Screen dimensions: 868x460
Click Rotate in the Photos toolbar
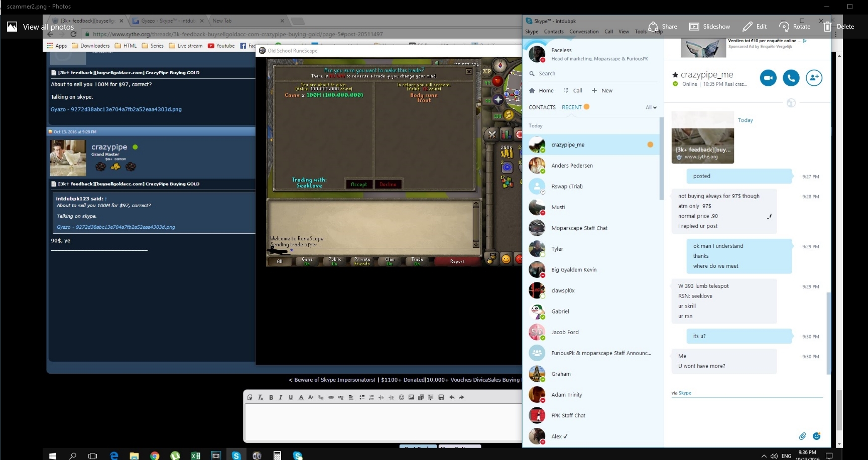[x=795, y=27]
